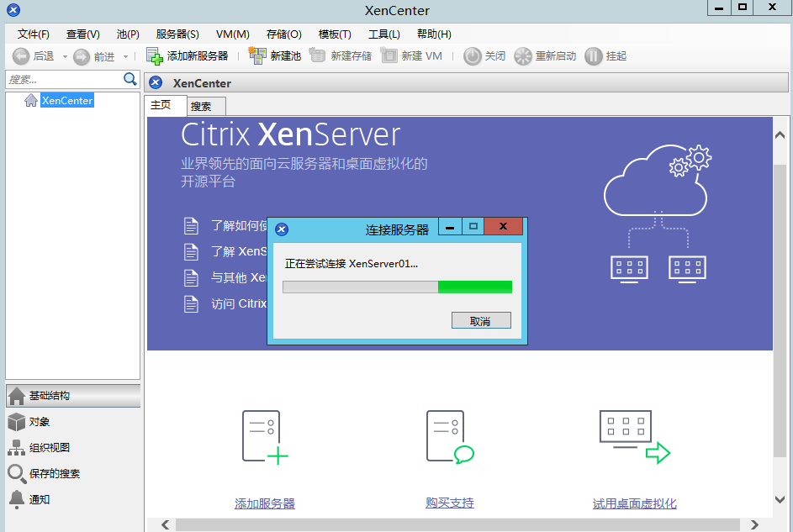The image size is (793, 532).
Task: Open the 池(P) menu
Action: pyautogui.click(x=128, y=34)
